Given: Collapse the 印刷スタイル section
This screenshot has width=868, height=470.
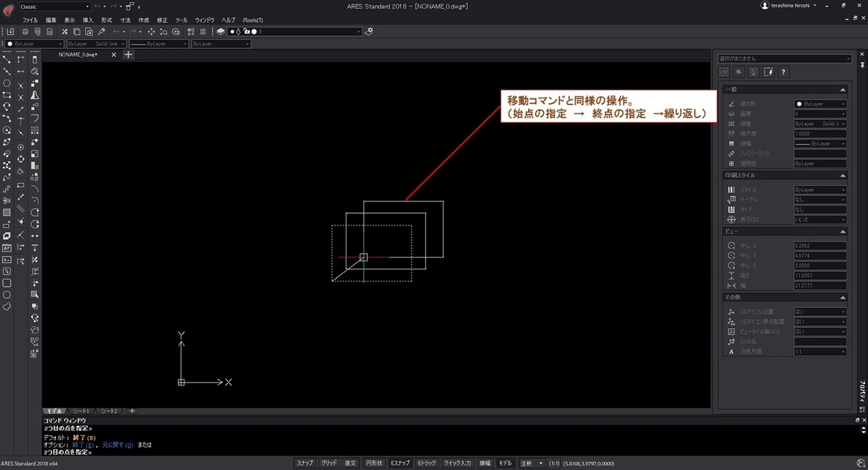Looking at the screenshot, I should [843, 176].
